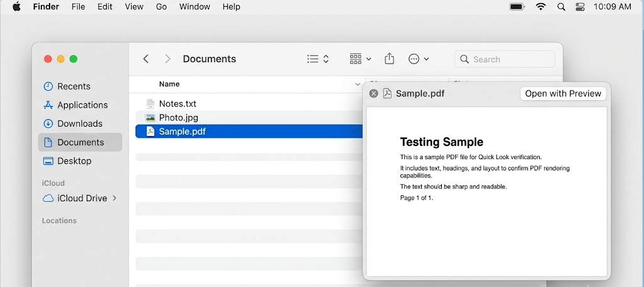Open the Edit menu
This screenshot has height=287, width=644.
point(104,6)
